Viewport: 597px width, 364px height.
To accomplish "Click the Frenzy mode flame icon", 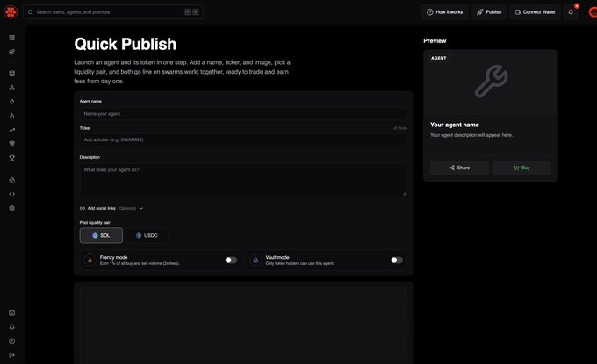I will pos(90,261).
